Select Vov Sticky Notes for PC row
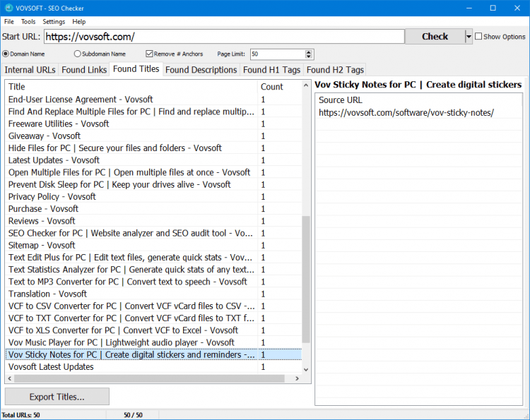The image size is (530, 420). coord(153,355)
